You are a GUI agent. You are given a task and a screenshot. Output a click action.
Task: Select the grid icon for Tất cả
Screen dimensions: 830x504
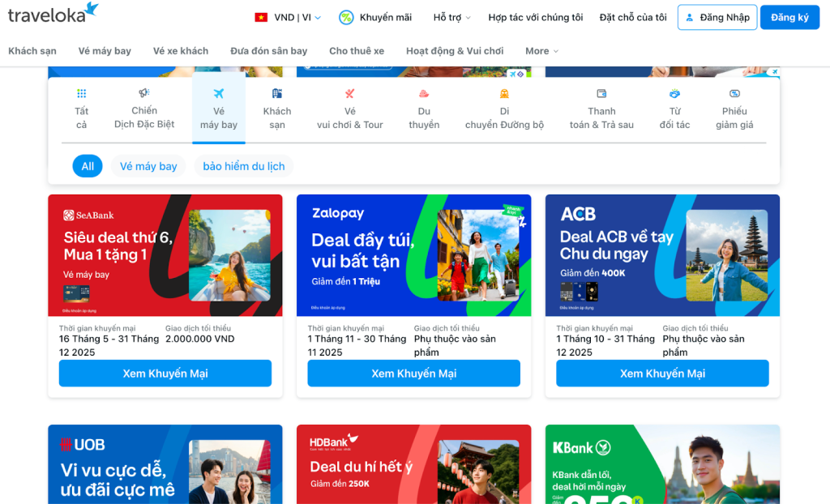click(81, 94)
